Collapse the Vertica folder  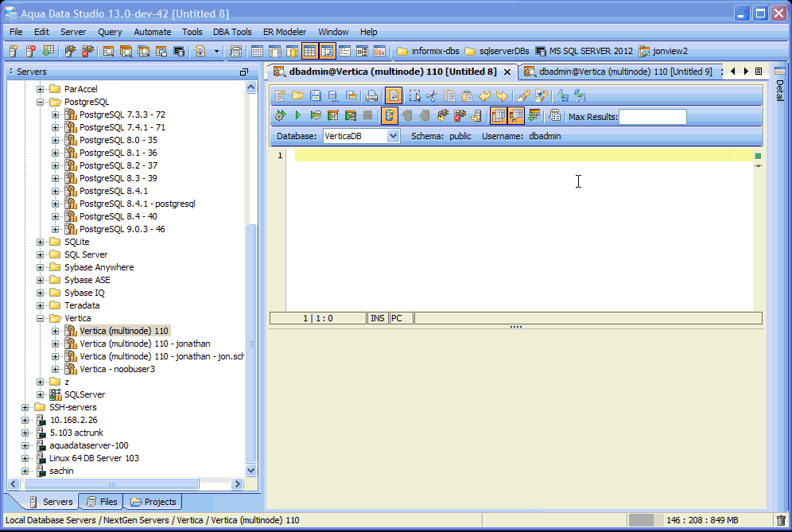(40, 318)
